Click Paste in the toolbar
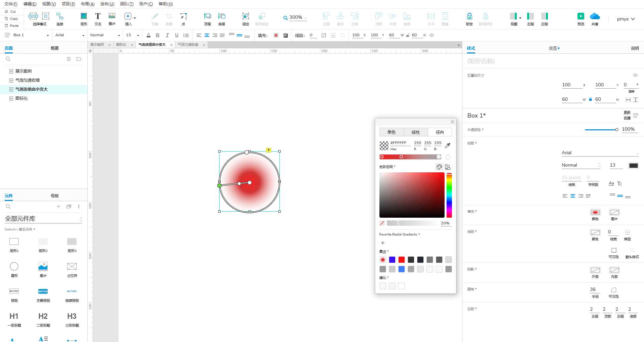This screenshot has width=644, height=342. tap(12, 26)
